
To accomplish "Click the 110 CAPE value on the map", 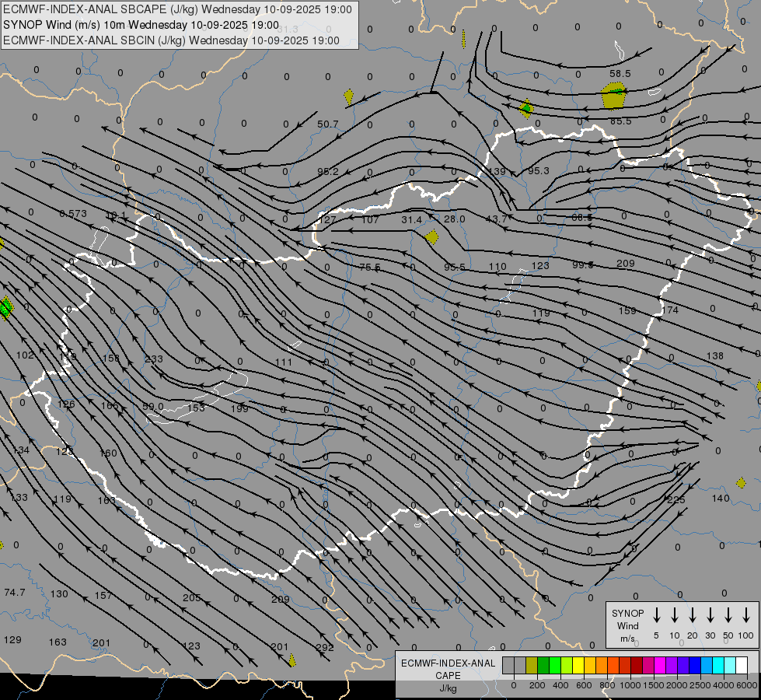I will click(497, 266).
